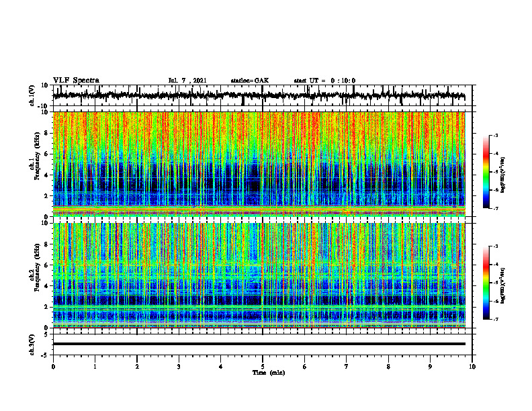Click the '2' kHz tick on ch.2 spectrogram axis

[46, 307]
